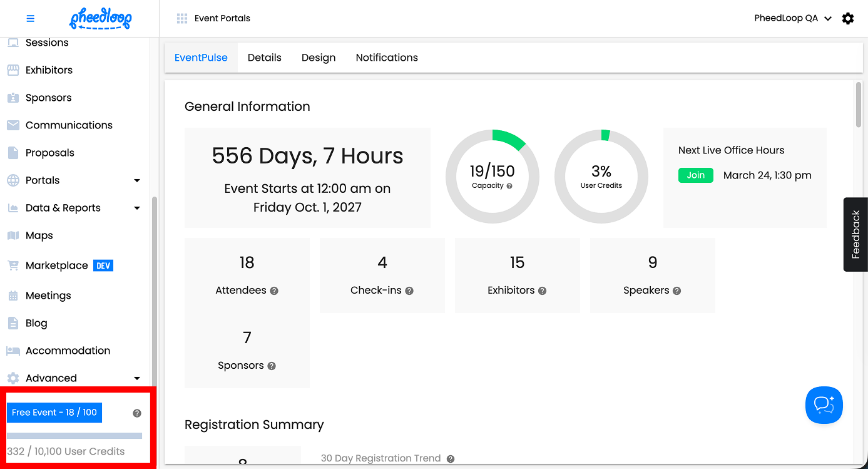Click the Event Portals breadcrumb text

click(222, 19)
